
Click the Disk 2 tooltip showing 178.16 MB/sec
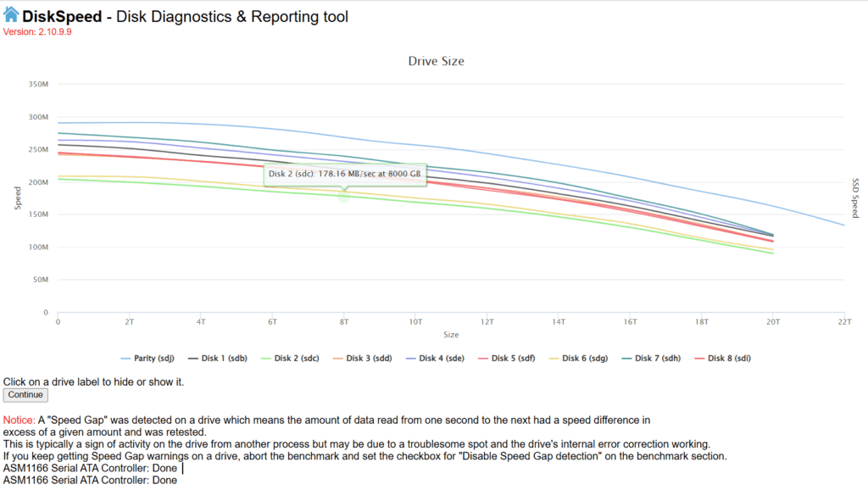(x=344, y=174)
